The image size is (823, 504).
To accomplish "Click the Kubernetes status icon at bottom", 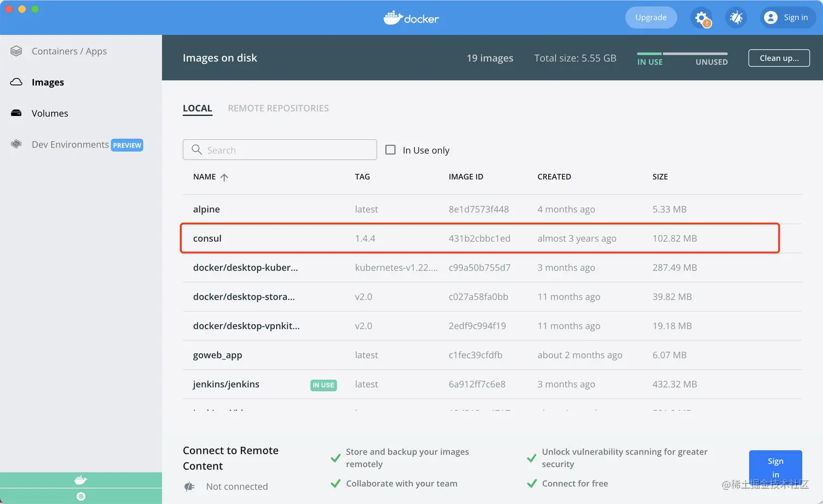I will pyautogui.click(x=81, y=496).
